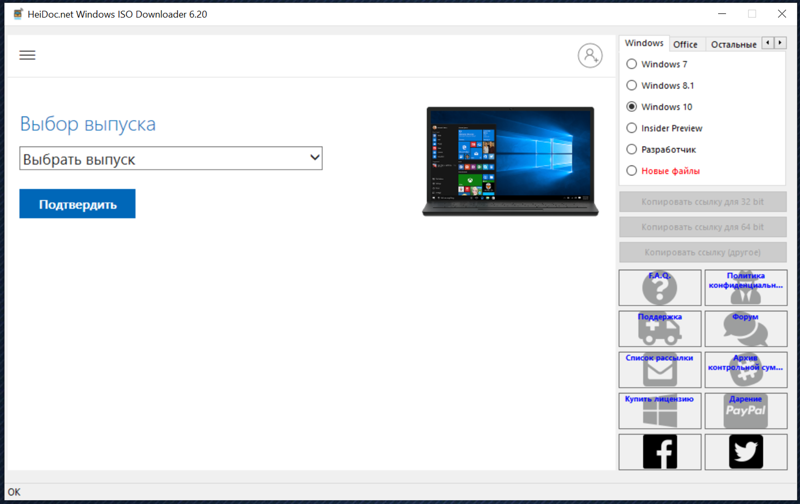800x504 pixels.
Task: Switch to the Windows tab
Action: [x=644, y=43]
